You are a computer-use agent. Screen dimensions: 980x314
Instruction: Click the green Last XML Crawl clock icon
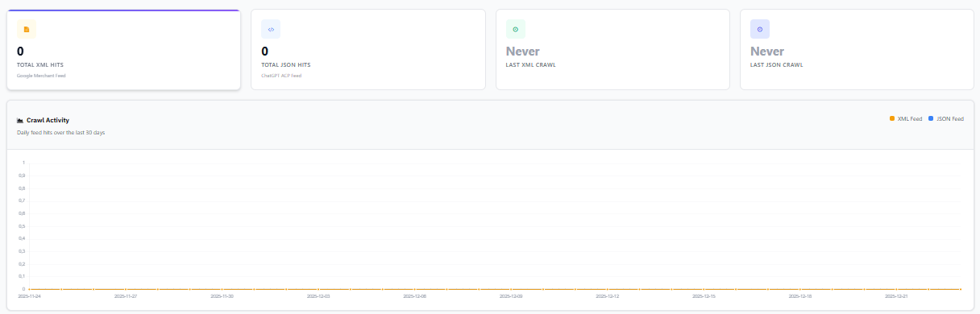(x=515, y=29)
